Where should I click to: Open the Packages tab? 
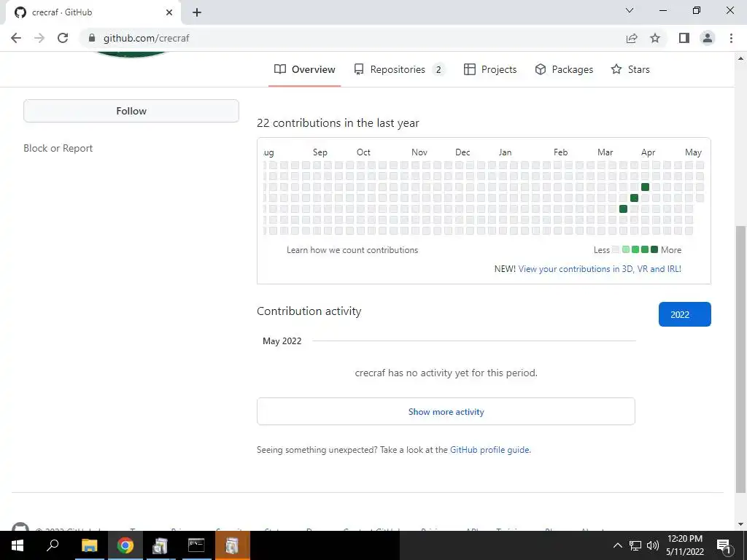[564, 69]
